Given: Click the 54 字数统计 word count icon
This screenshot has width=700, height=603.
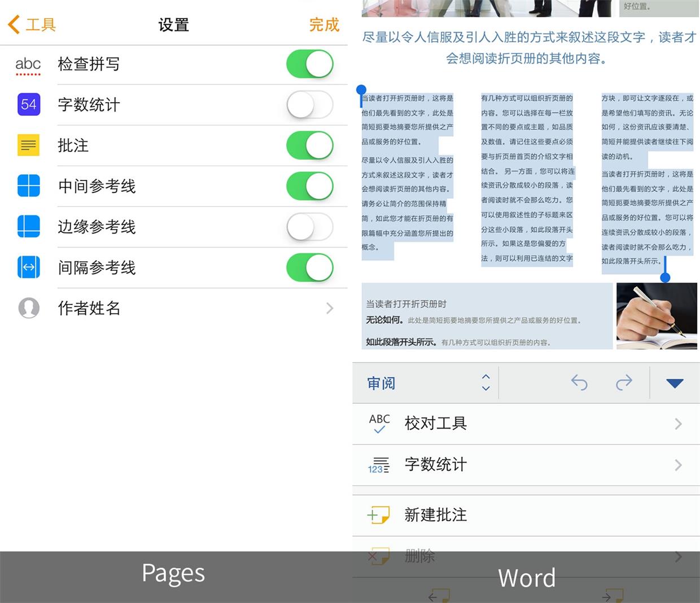Looking at the screenshot, I should tap(28, 104).
